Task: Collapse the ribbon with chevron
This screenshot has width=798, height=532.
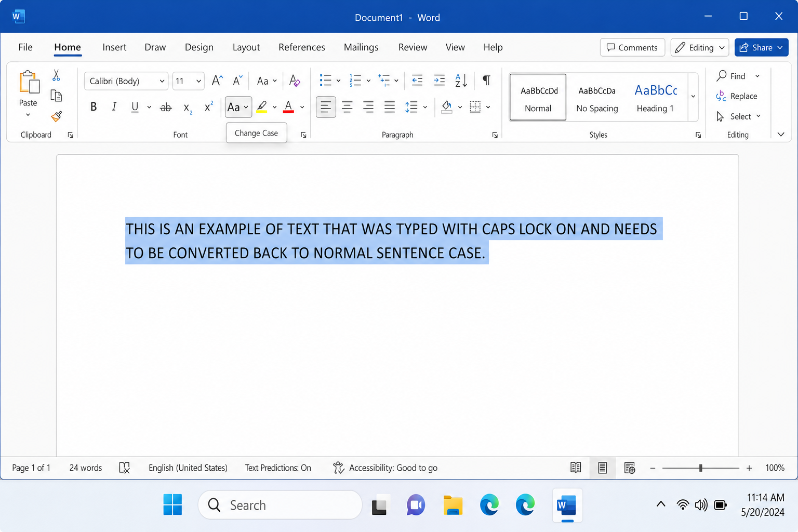Action: (x=781, y=135)
